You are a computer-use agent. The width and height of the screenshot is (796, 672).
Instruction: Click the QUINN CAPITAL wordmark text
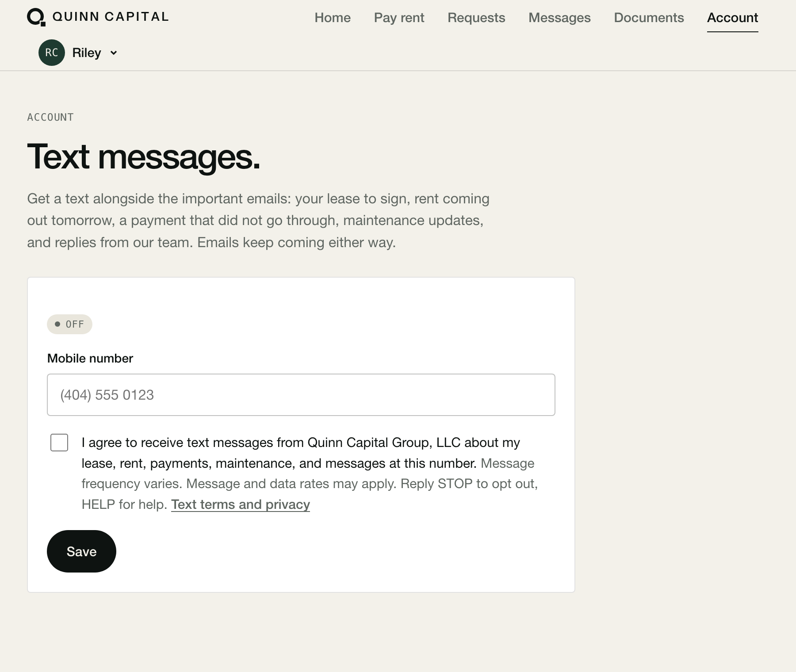click(x=111, y=17)
